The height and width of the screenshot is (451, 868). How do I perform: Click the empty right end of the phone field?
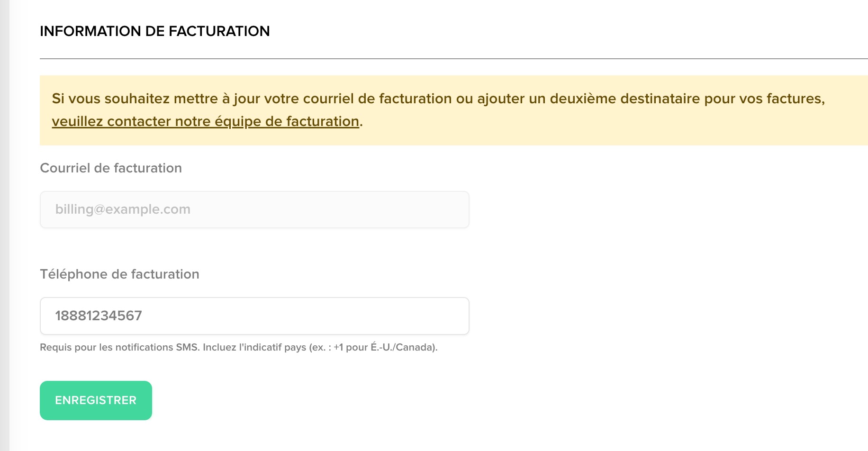click(426, 316)
